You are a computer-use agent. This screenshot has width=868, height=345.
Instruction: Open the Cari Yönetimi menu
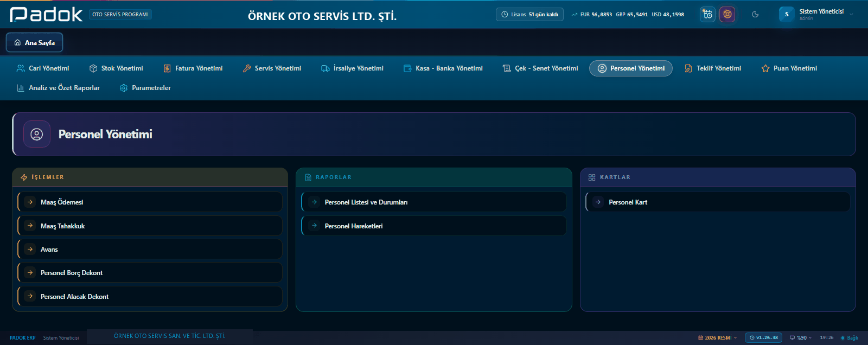43,68
